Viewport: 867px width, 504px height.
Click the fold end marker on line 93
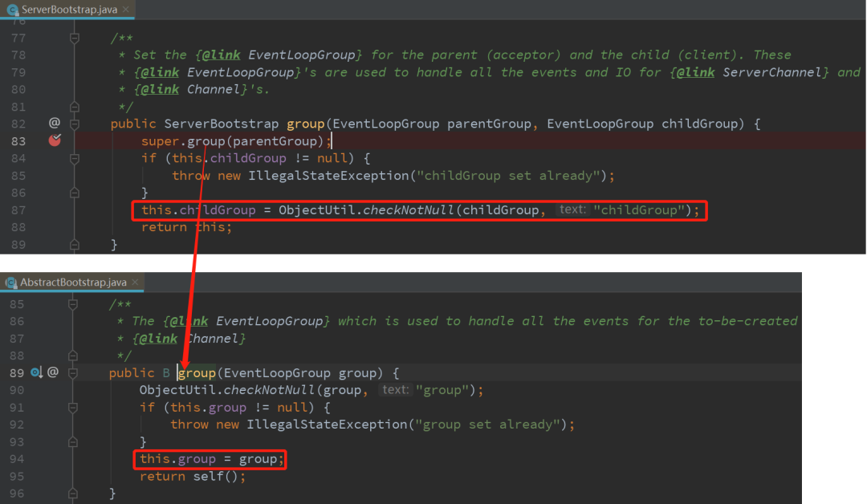[x=73, y=442]
